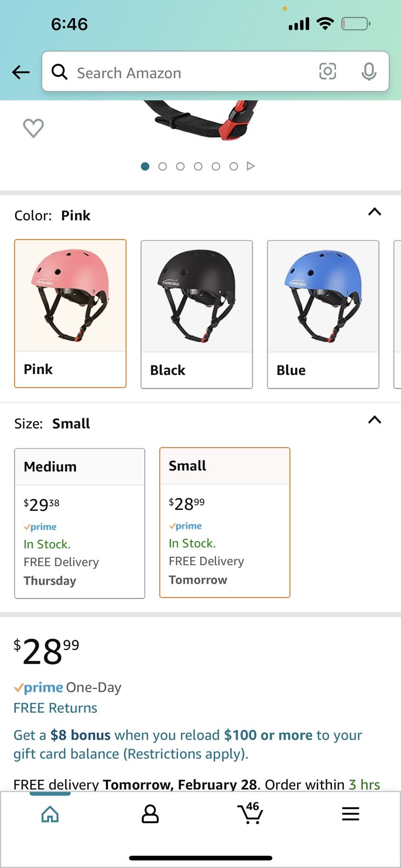Open the shopping cart with 46 items
The height and width of the screenshot is (868, 401).
pos(250,814)
